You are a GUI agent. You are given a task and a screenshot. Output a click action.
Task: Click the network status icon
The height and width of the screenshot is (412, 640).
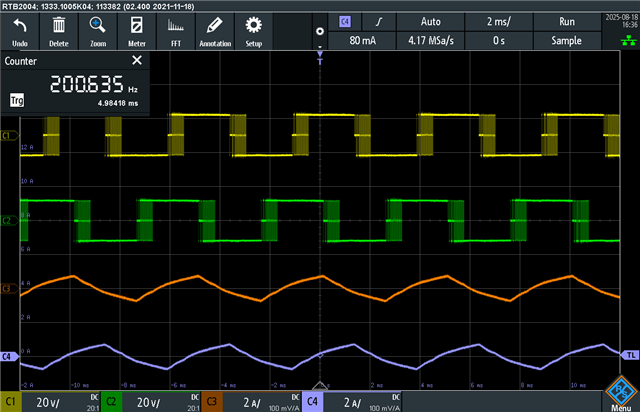click(629, 40)
